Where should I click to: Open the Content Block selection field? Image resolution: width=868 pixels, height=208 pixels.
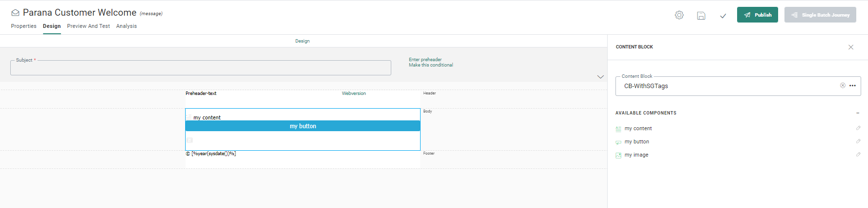coord(728,86)
